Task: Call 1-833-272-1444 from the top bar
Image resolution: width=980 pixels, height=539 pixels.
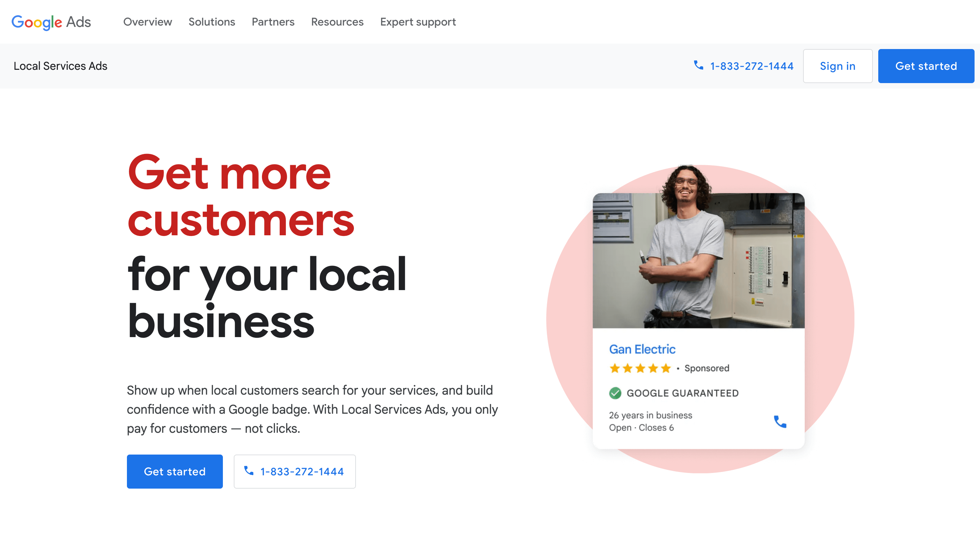Action: point(751,65)
